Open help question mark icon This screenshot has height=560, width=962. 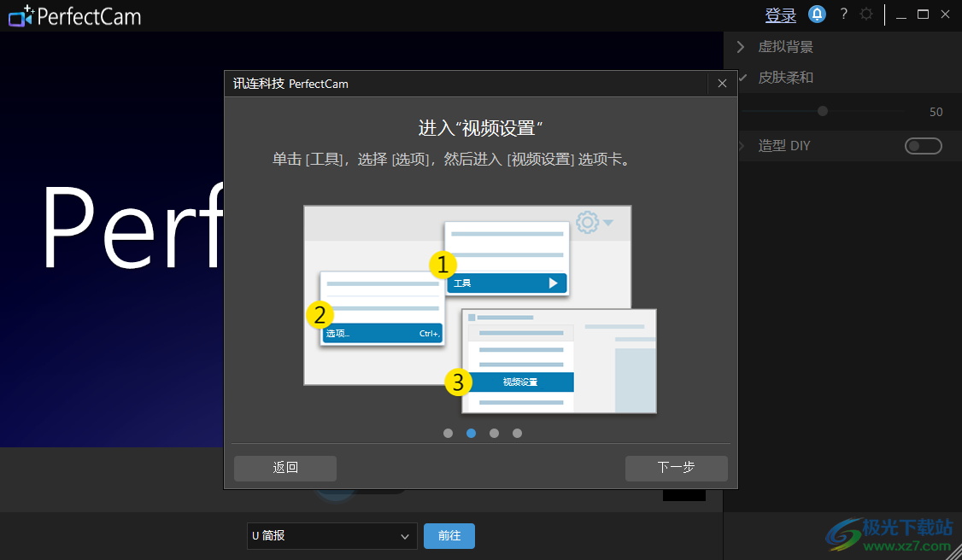click(843, 15)
